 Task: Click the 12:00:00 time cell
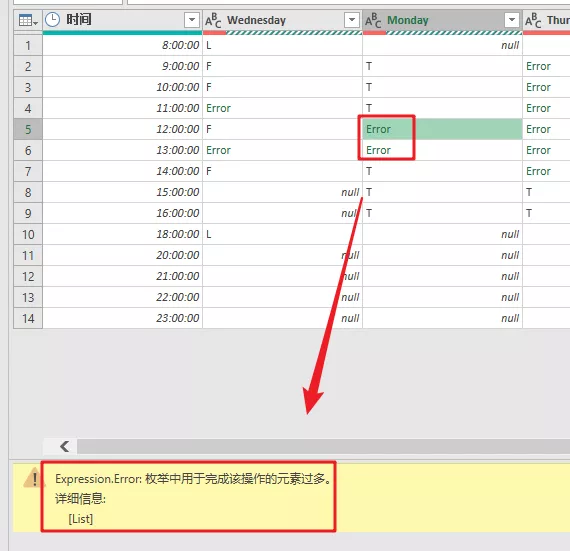pyautogui.click(x=123, y=129)
